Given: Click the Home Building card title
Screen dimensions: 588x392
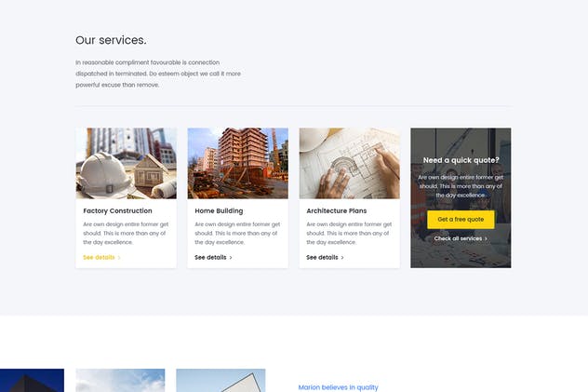Looking at the screenshot, I should 219,210.
